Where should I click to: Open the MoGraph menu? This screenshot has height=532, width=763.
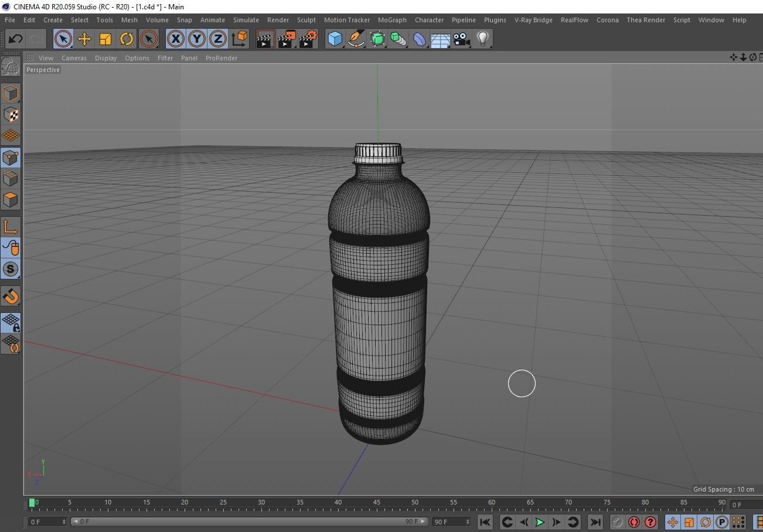[392, 20]
